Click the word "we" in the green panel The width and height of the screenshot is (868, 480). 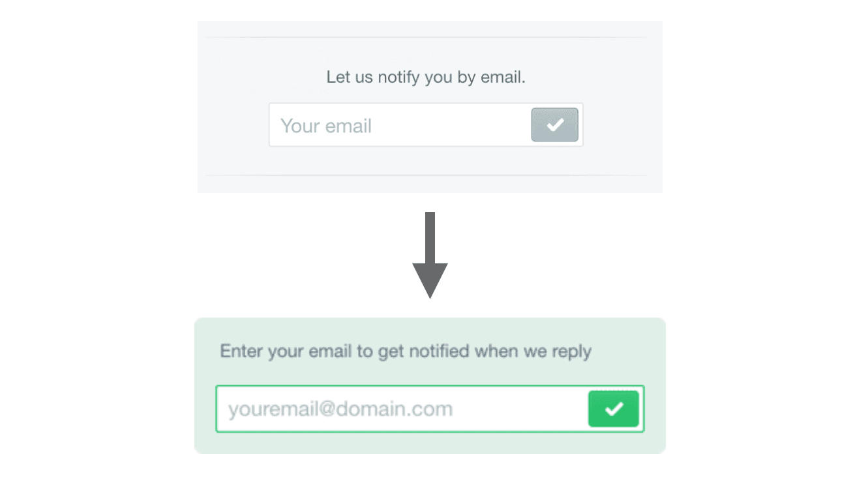pyautogui.click(x=531, y=352)
